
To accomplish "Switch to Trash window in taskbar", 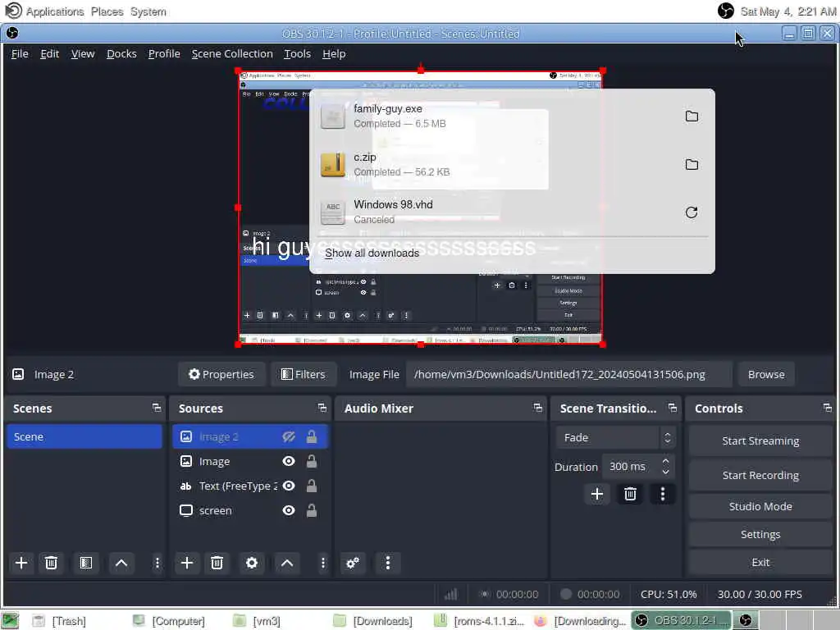I will click(60, 621).
